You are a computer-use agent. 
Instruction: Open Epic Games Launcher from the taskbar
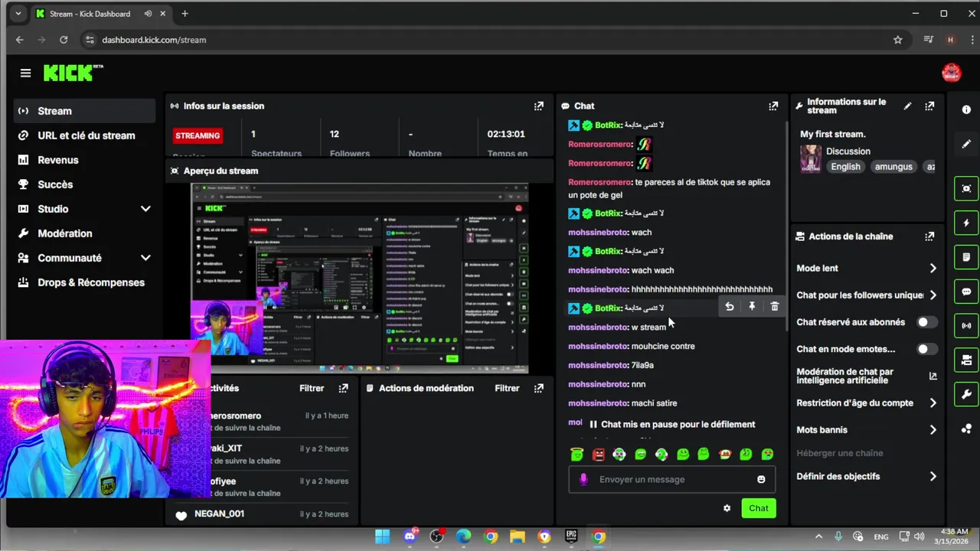tap(571, 536)
